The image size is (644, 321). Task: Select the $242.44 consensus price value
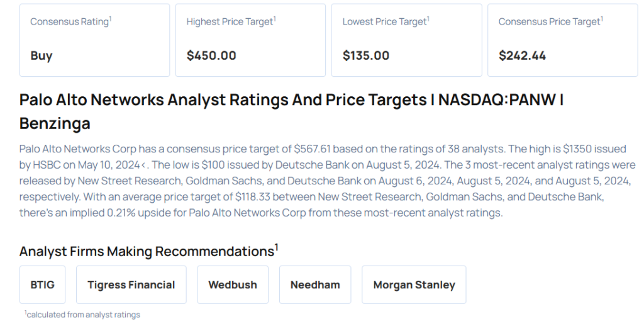pyautogui.click(x=522, y=55)
